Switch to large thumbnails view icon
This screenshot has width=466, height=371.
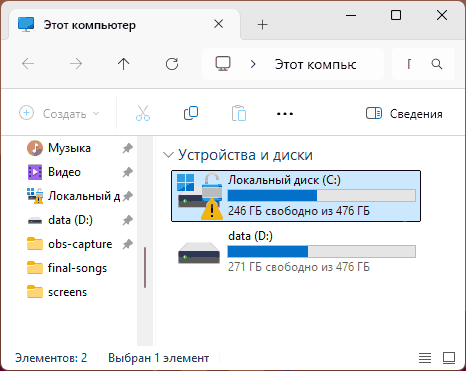[449, 358]
